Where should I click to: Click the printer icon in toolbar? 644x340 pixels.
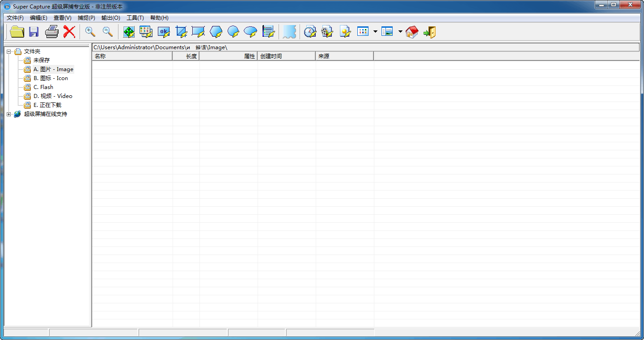(x=52, y=32)
